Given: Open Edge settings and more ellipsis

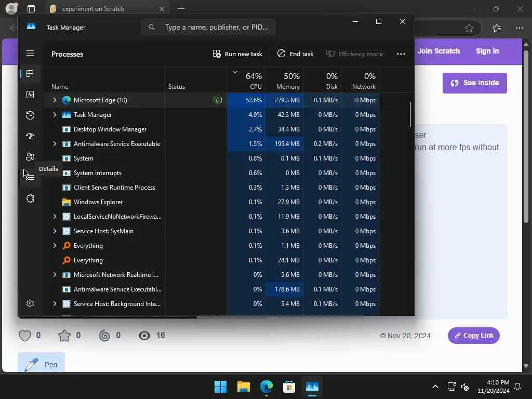Looking at the screenshot, I should 520,28.
